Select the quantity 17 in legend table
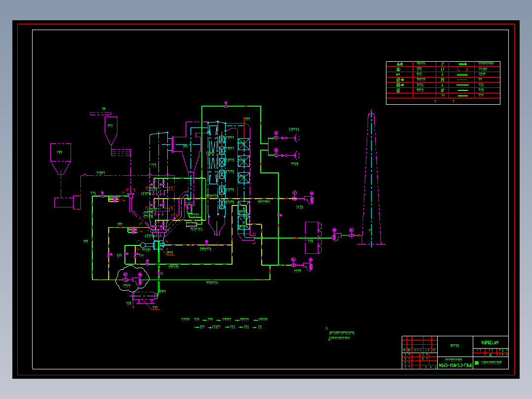 coord(442,69)
